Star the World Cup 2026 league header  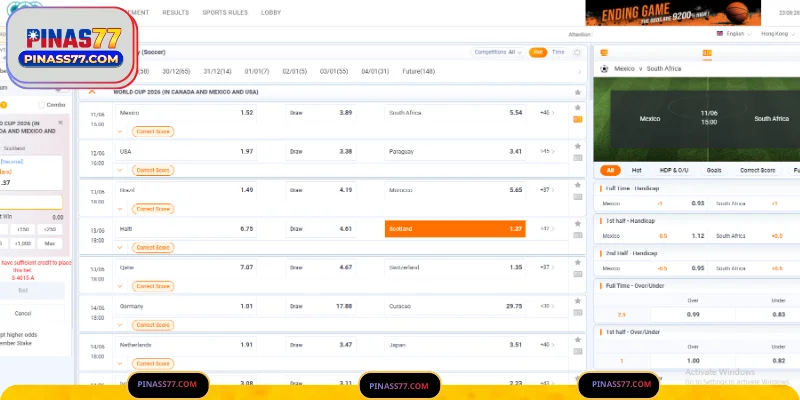coord(578,92)
